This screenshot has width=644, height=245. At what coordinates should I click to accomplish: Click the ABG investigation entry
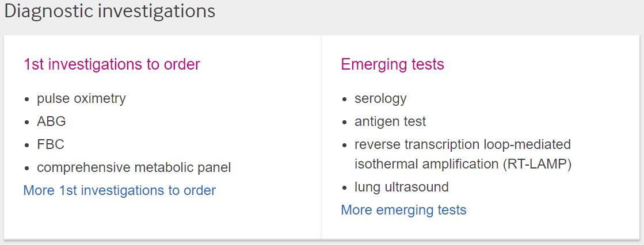tap(51, 121)
